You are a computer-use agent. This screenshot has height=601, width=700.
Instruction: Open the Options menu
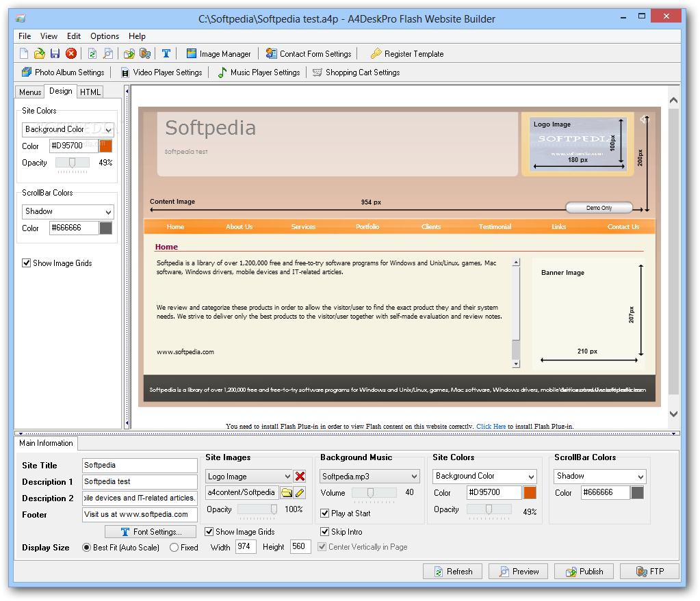[x=105, y=36]
